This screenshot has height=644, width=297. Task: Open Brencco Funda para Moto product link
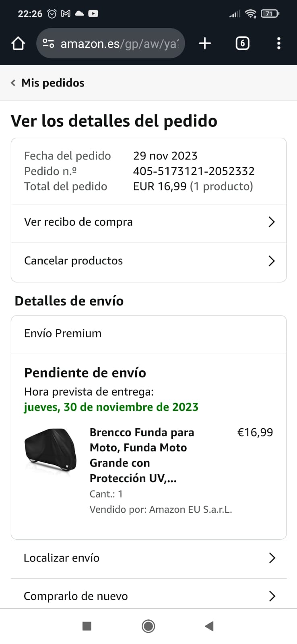tap(141, 455)
